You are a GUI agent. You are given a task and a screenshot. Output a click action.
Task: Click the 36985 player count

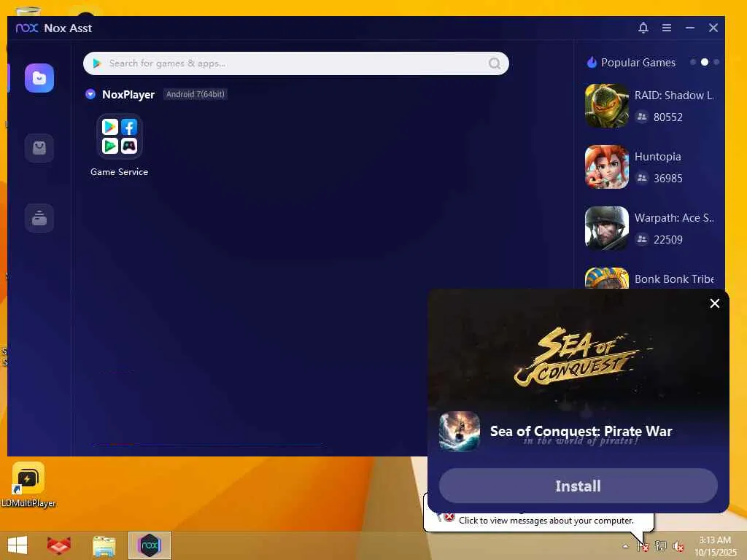668,179
